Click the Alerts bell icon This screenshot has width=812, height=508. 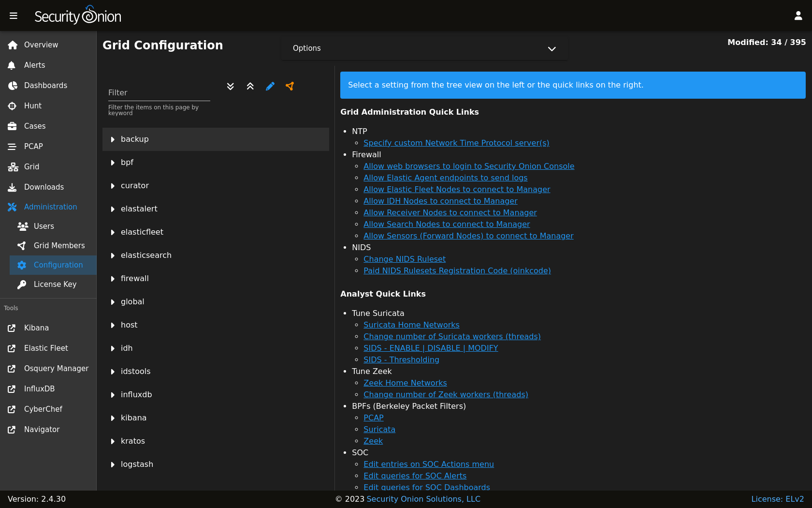pyautogui.click(x=12, y=65)
